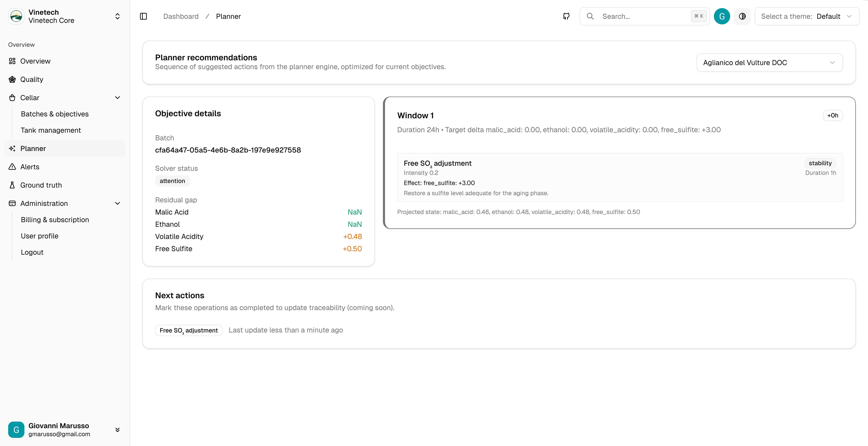
Task: Click the Ground truth flask icon
Action: coord(12,185)
